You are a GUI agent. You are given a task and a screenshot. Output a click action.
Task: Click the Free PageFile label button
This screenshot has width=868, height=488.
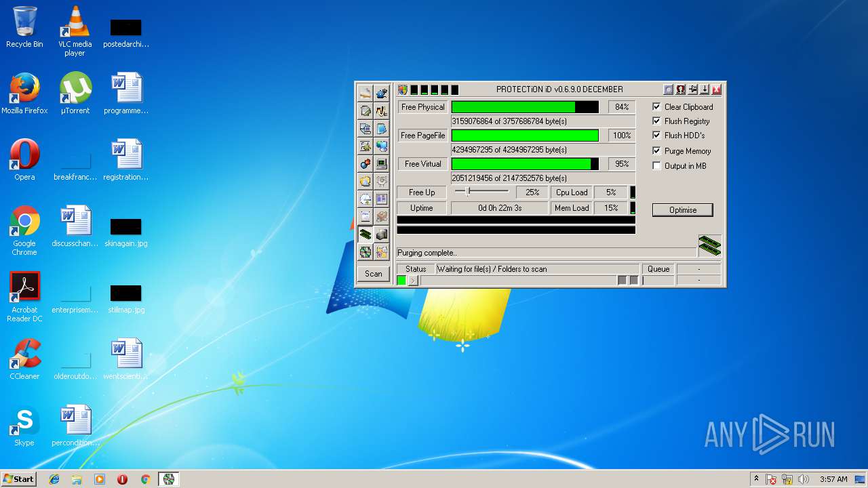(x=422, y=136)
